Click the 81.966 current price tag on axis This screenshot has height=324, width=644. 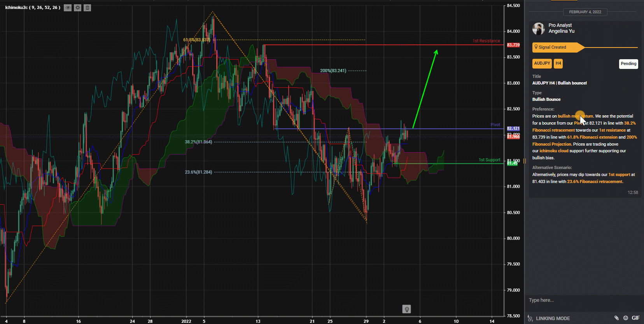pos(513,137)
